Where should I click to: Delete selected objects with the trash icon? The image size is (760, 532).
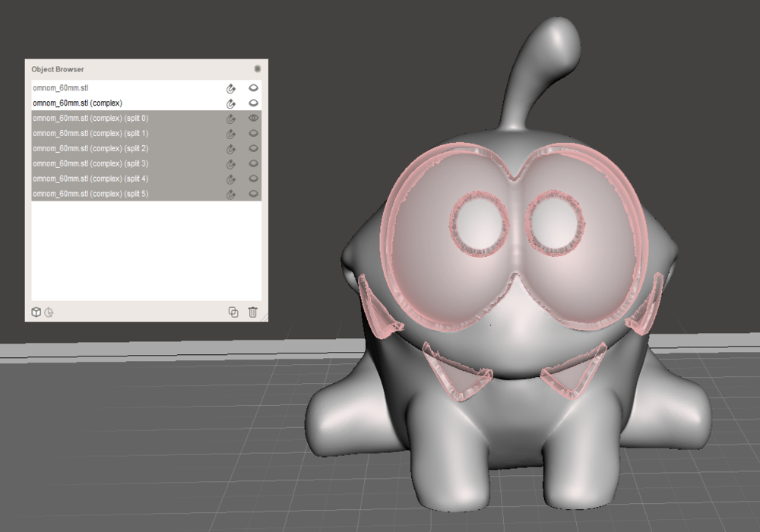pyautogui.click(x=252, y=312)
